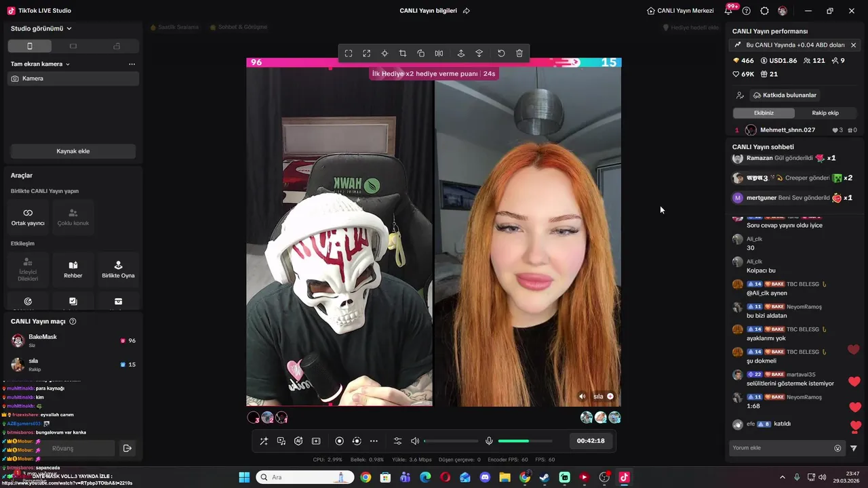Open the Ortak yayıncı tool
Image resolution: width=868 pixels, height=488 pixels.
(28, 217)
